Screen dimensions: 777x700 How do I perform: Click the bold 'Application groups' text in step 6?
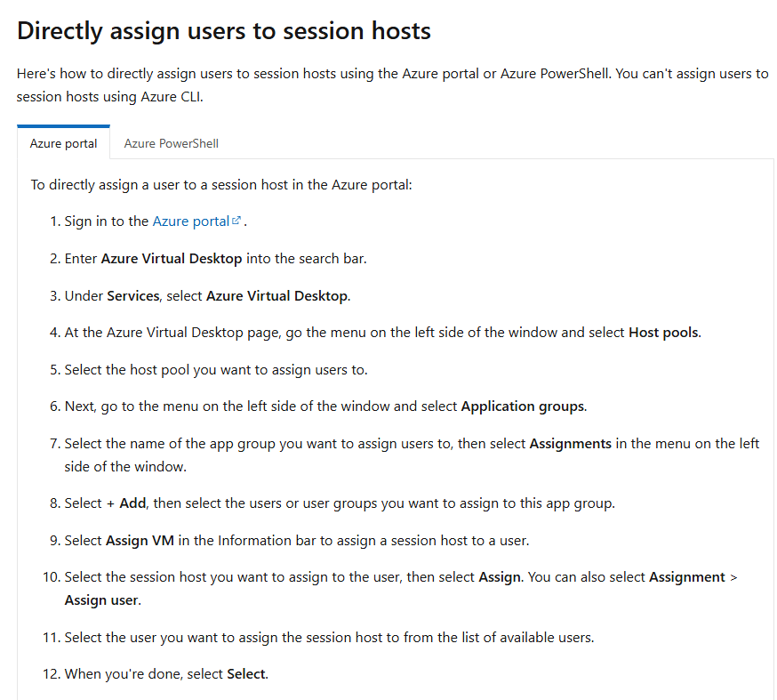pyautogui.click(x=523, y=406)
